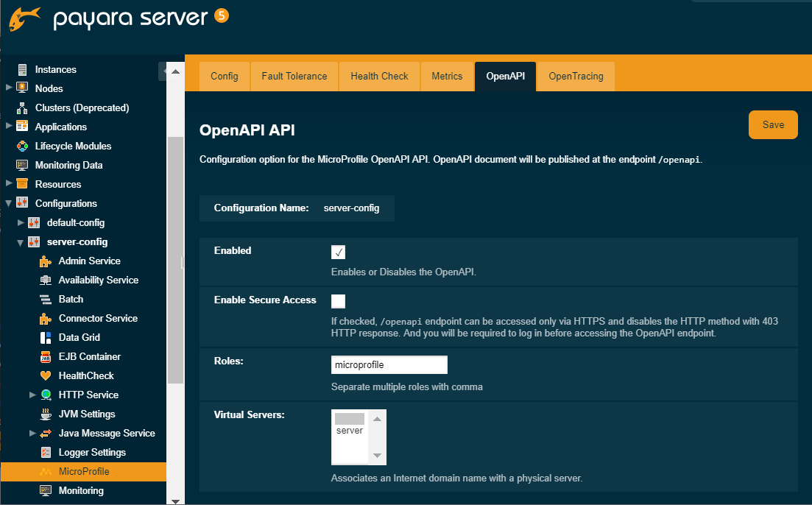Expand the Resources tree node
This screenshot has height=505, width=812.
(9, 183)
